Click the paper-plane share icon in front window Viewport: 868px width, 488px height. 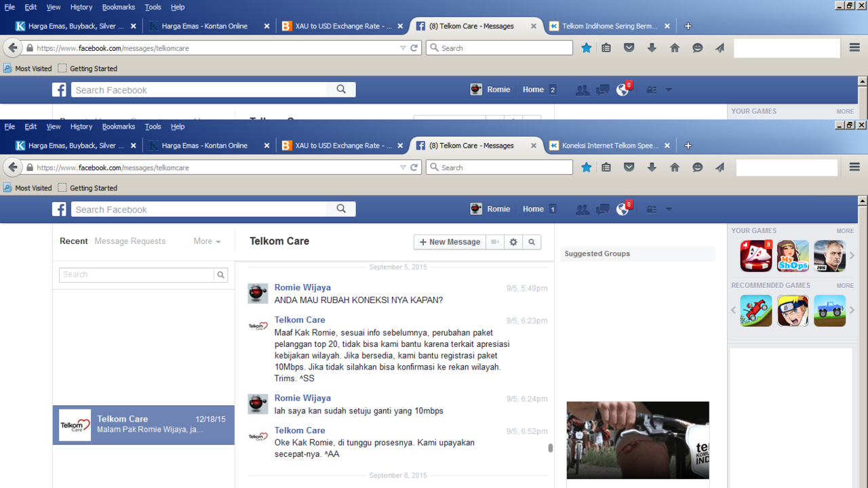click(x=719, y=167)
